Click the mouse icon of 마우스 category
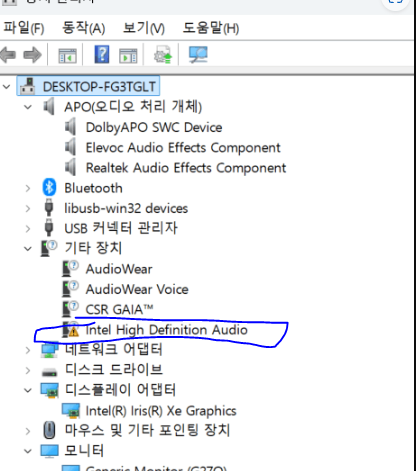This screenshot has height=471, width=416. click(x=49, y=430)
